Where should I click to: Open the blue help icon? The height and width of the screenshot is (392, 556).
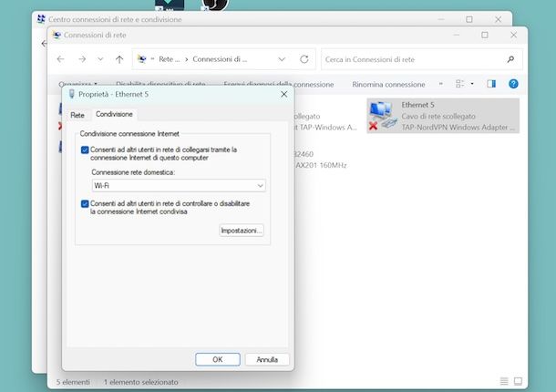(x=513, y=84)
